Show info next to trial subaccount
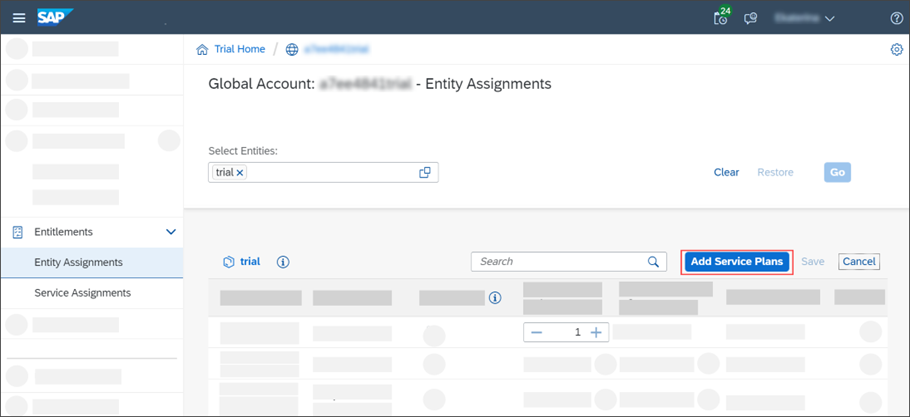The width and height of the screenshot is (910, 417). click(283, 262)
